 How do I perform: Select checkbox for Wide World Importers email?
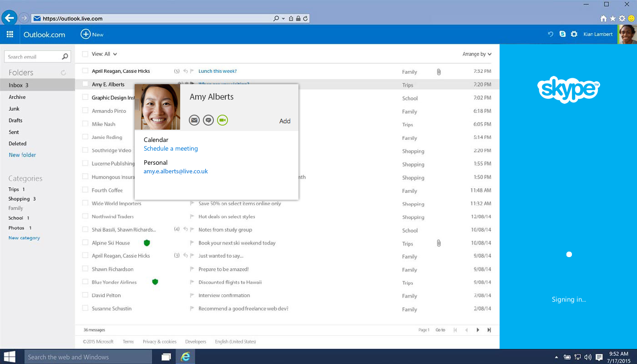[85, 203]
